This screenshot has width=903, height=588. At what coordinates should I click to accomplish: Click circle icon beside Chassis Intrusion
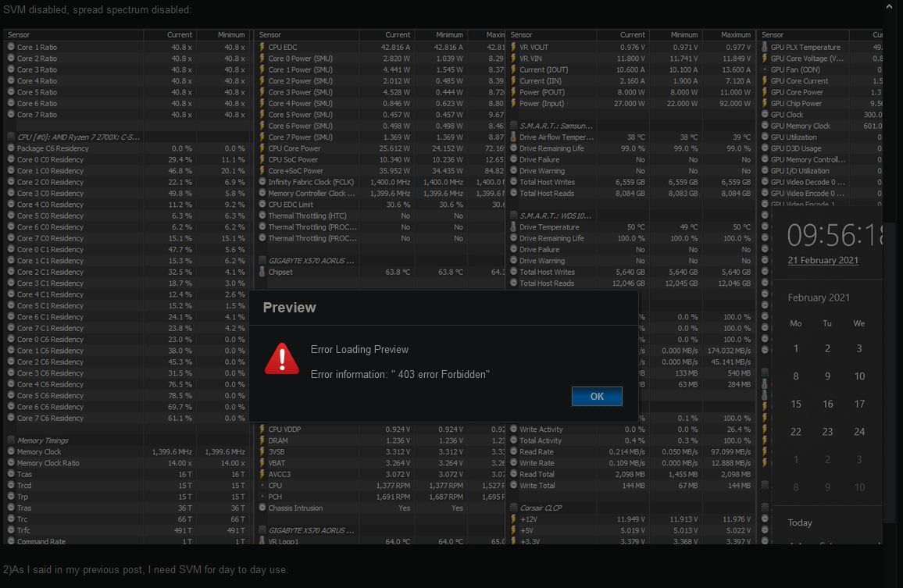tap(262, 508)
